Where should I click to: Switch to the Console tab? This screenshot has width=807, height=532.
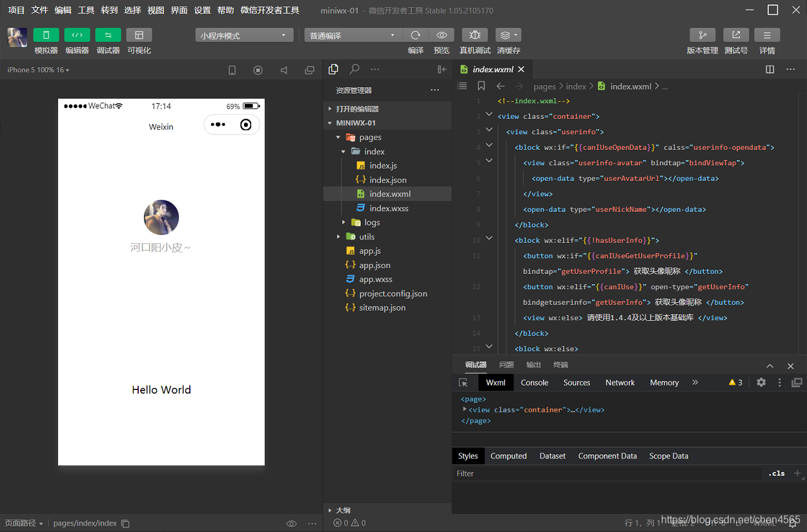[x=535, y=383]
